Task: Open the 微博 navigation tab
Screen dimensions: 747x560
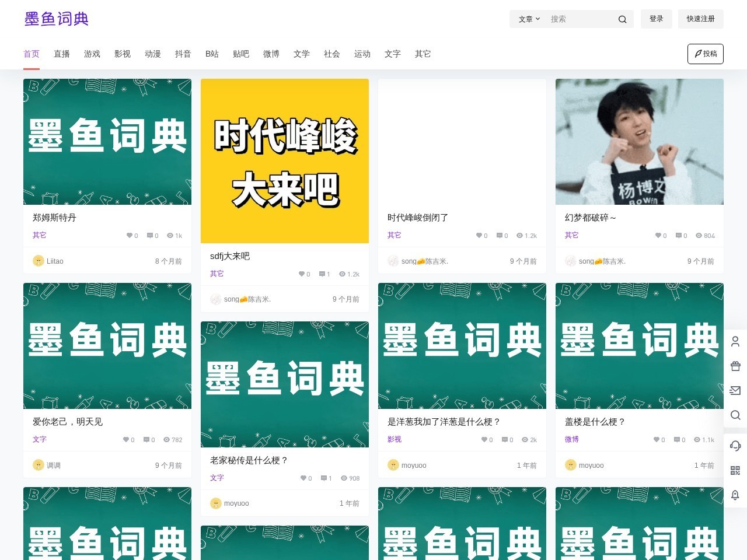Action: coord(271,54)
